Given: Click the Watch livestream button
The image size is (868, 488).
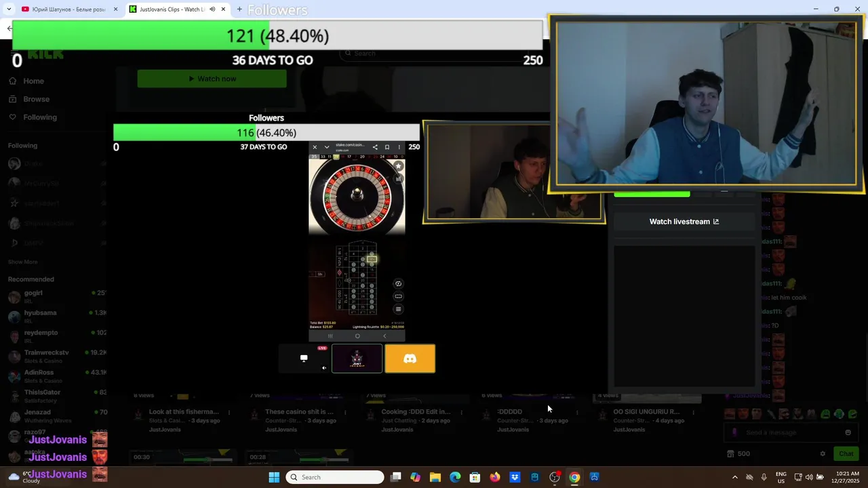Looking at the screenshot, I should point(684,222).
